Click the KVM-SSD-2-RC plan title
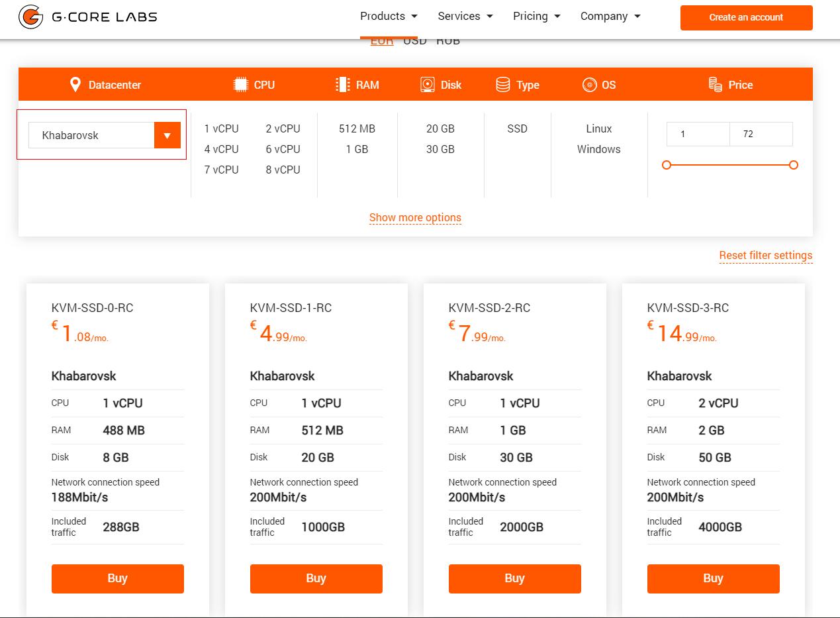Viewport: 840px width, 618px height. 489,308
